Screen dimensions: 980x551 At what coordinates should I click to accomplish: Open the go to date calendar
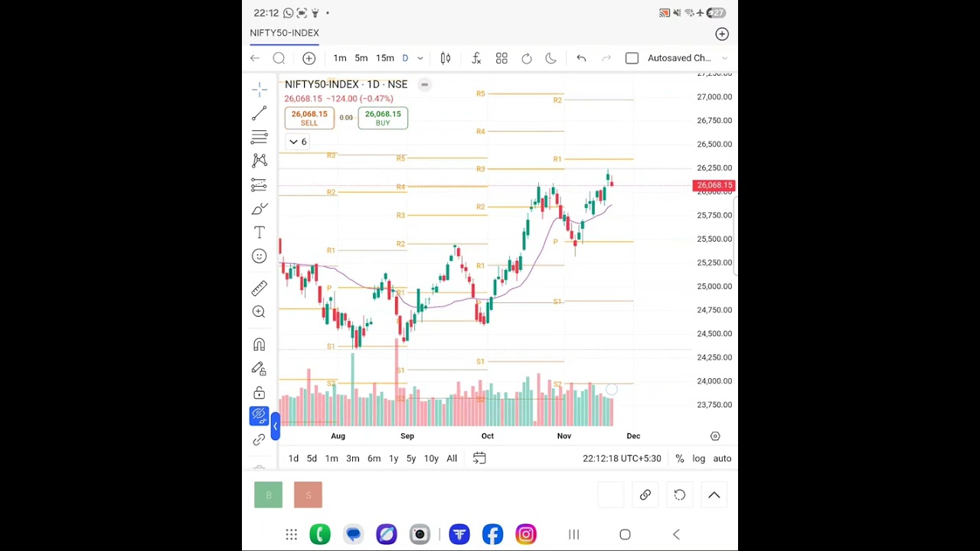click(479, 458)
